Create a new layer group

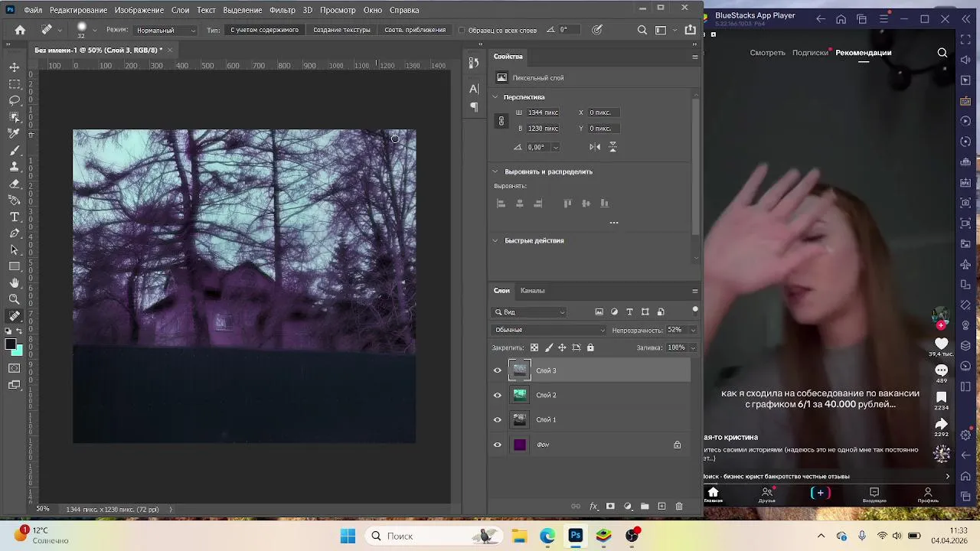pyautogui.click(x=645, y=507)
